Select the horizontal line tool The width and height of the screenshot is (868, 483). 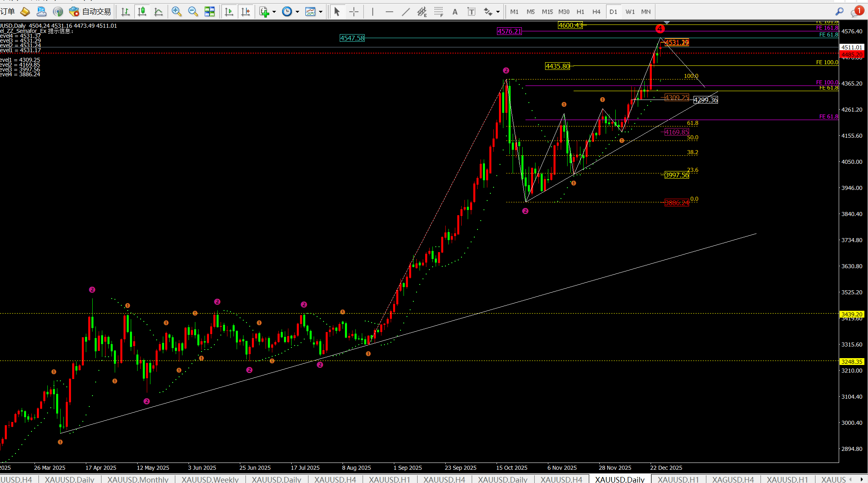tap(389, 12)
